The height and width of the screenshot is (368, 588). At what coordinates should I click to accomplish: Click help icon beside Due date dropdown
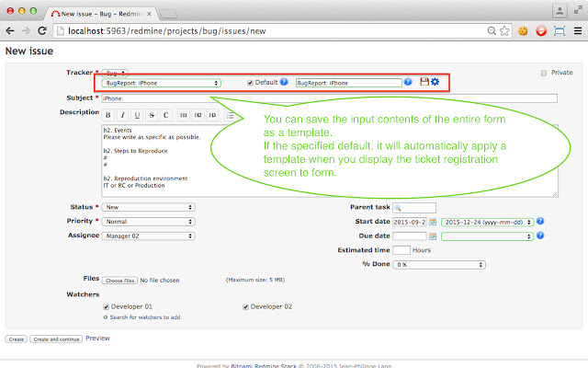(x=540, y=236)
